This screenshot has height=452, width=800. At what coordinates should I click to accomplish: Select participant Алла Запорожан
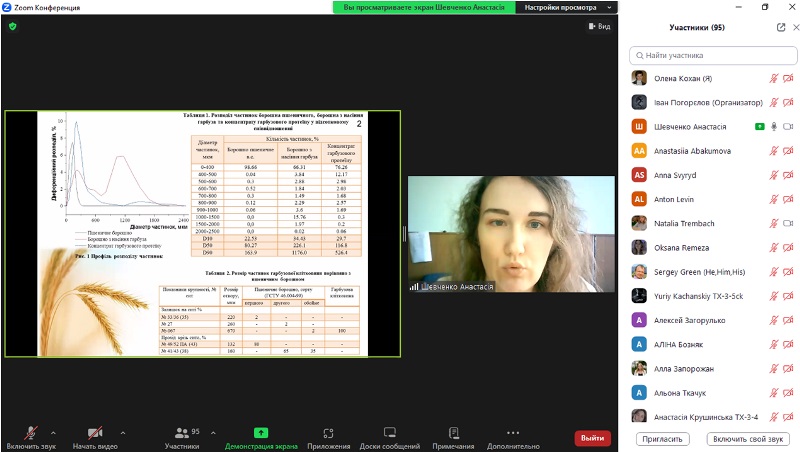tap(713, 369)
